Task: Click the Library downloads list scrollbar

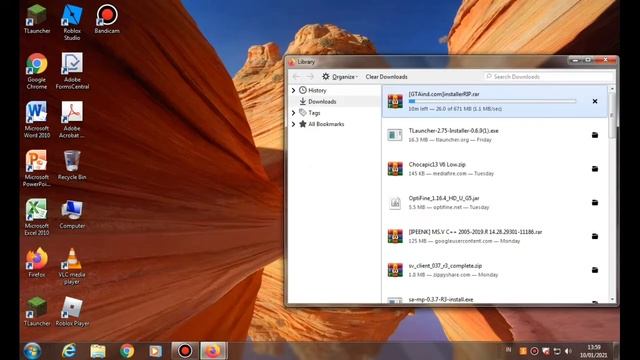Action: [x=612, y=116]
